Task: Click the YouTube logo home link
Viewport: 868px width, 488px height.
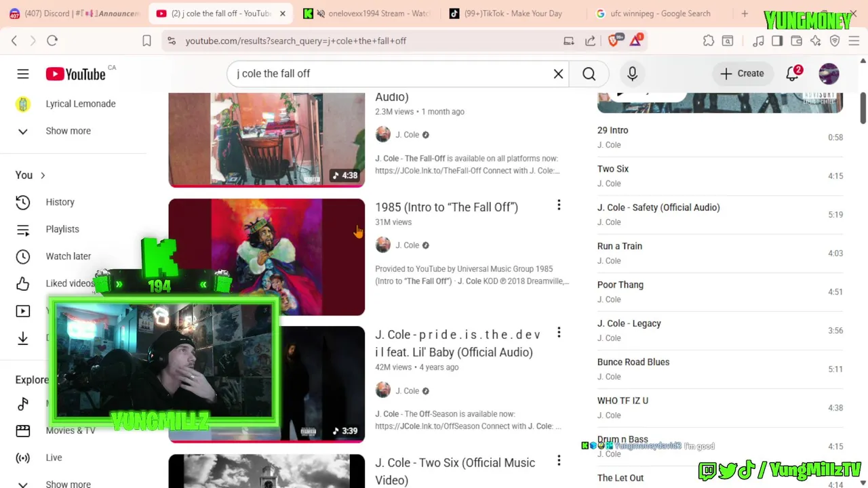Action: (x=75, y=74)
